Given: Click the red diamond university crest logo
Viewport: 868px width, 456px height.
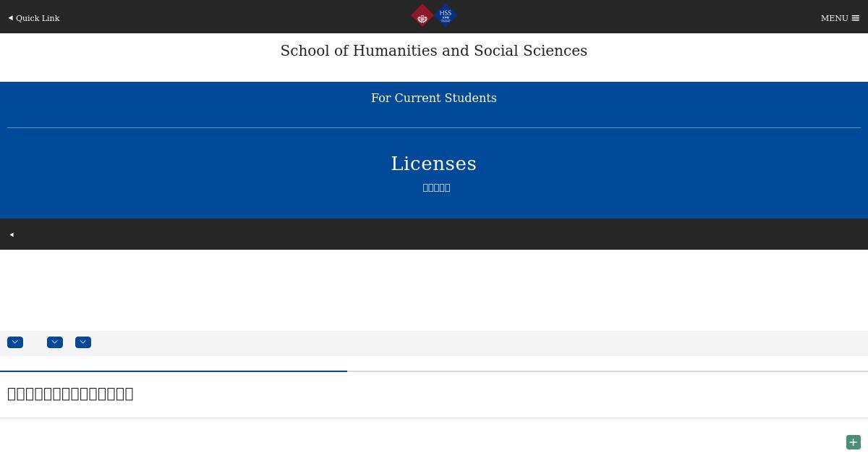Looking at the screenshot, I should pyautogui.click(x=422, y=16).
